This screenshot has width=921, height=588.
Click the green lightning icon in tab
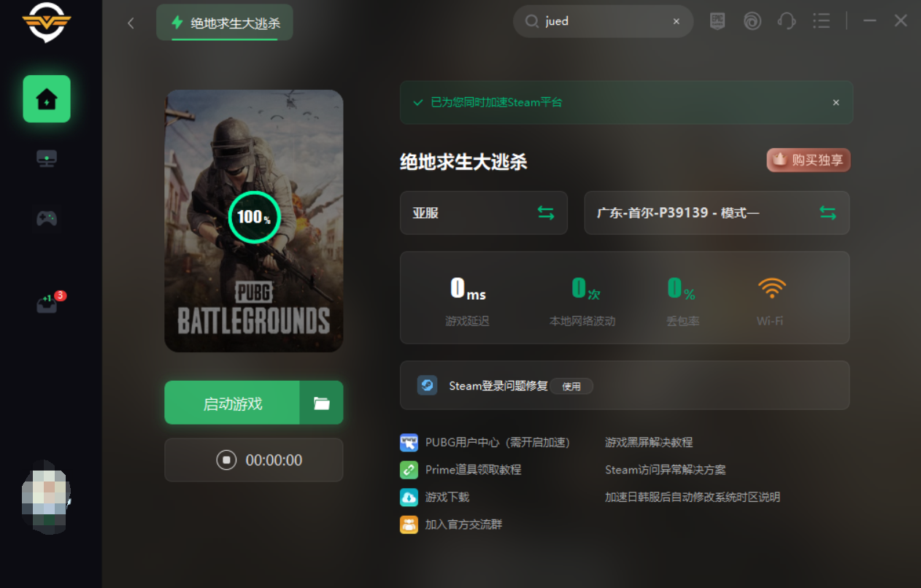point(177,23)
